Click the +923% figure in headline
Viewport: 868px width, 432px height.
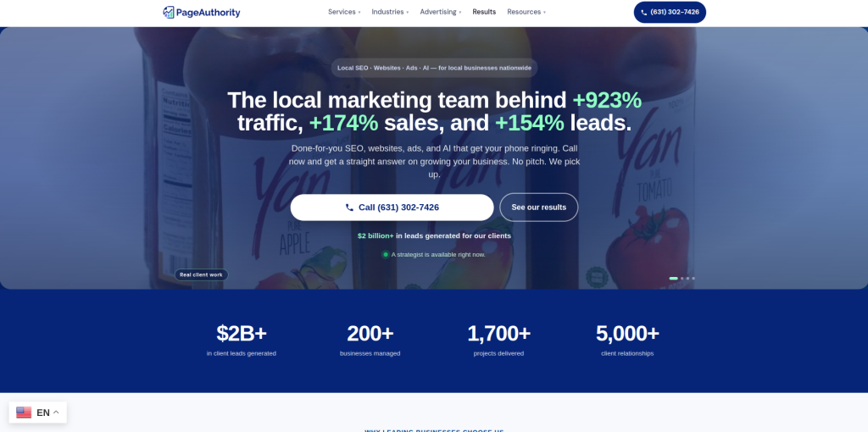(607, 100)
